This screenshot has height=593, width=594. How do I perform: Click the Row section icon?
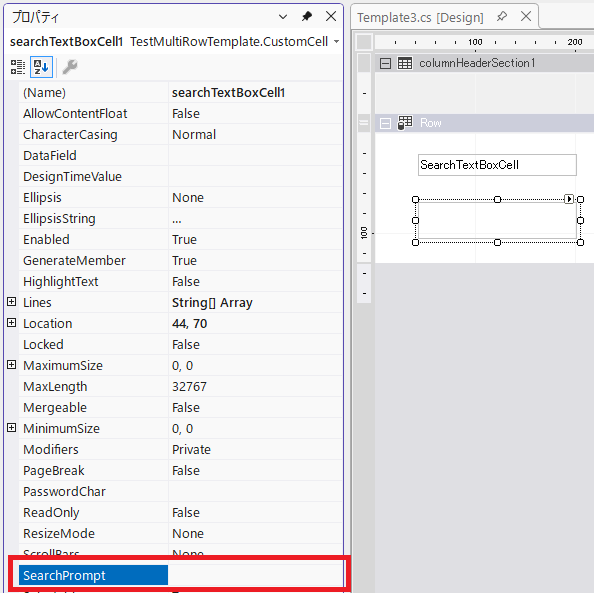point(405,123)
